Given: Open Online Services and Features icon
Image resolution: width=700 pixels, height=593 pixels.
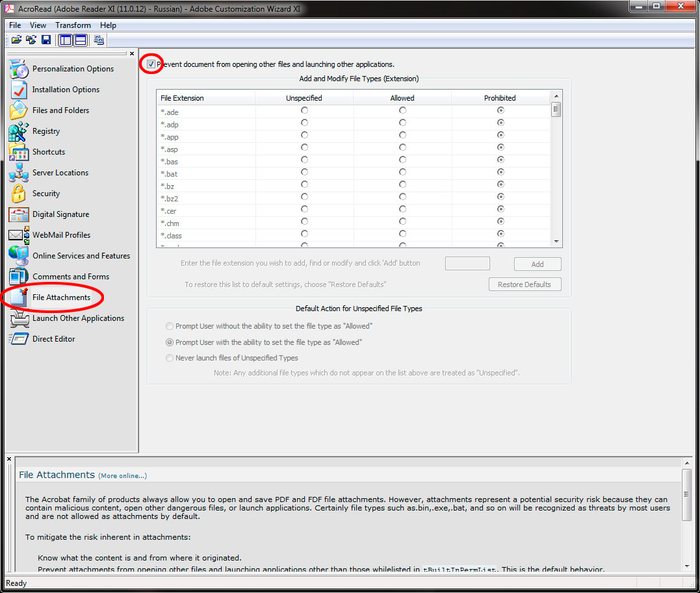Looking at the screenshot, I should pos(19,256).
